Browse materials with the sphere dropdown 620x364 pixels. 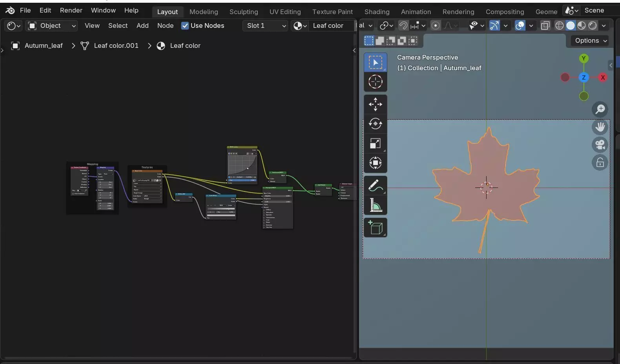coord(300,26)
